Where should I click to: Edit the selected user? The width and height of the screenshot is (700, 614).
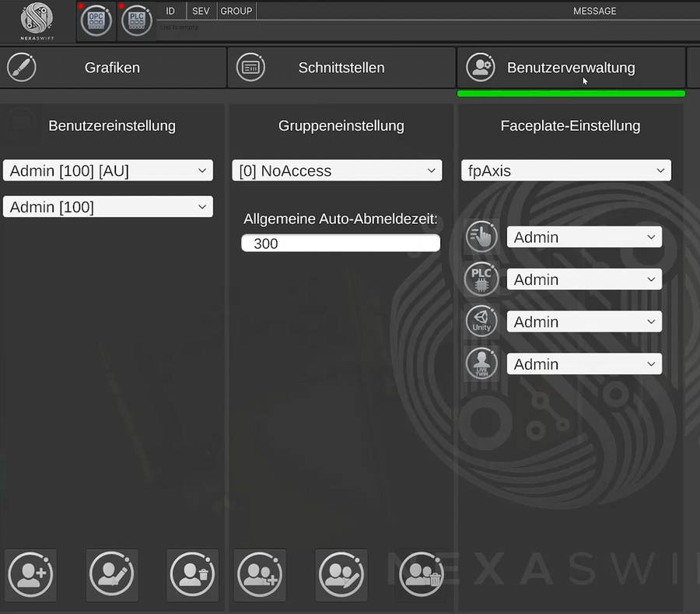[112, 575]
